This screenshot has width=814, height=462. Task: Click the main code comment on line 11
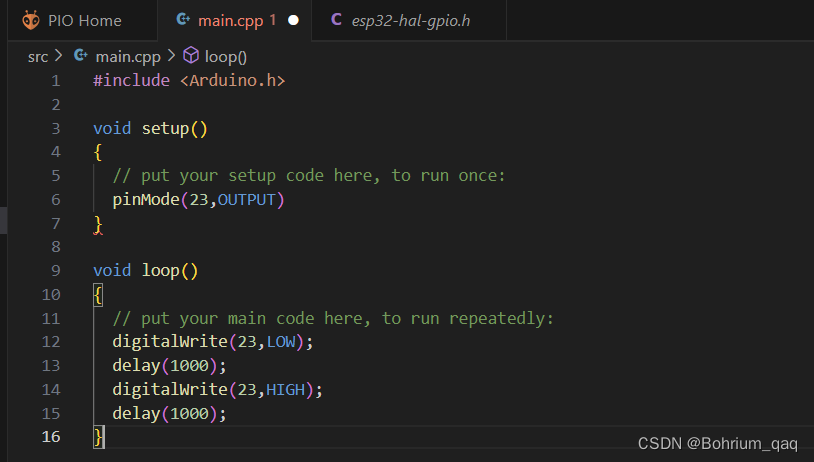point(333,318)
